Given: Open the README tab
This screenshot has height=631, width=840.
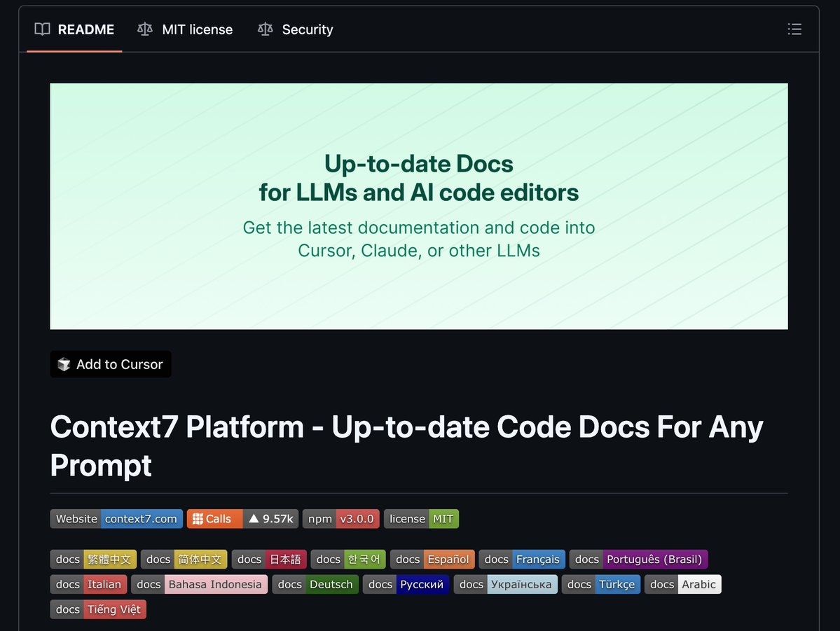Looking at the screenshot, I should pos(74,29).
